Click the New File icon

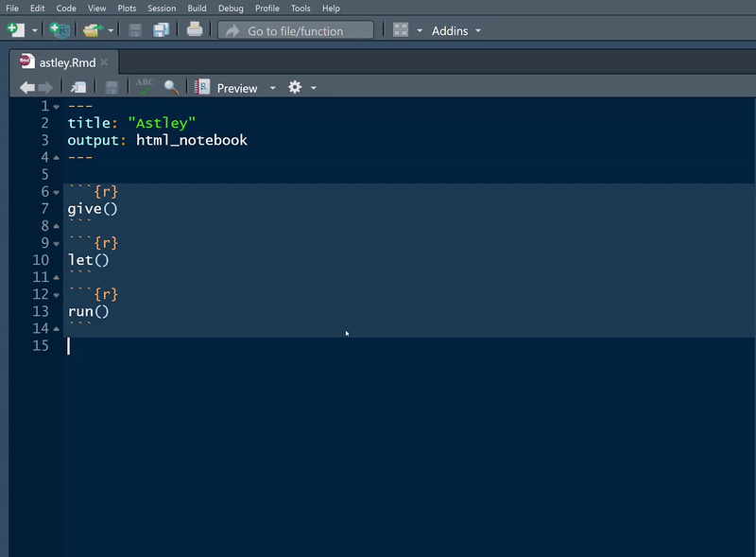[16, 30]
